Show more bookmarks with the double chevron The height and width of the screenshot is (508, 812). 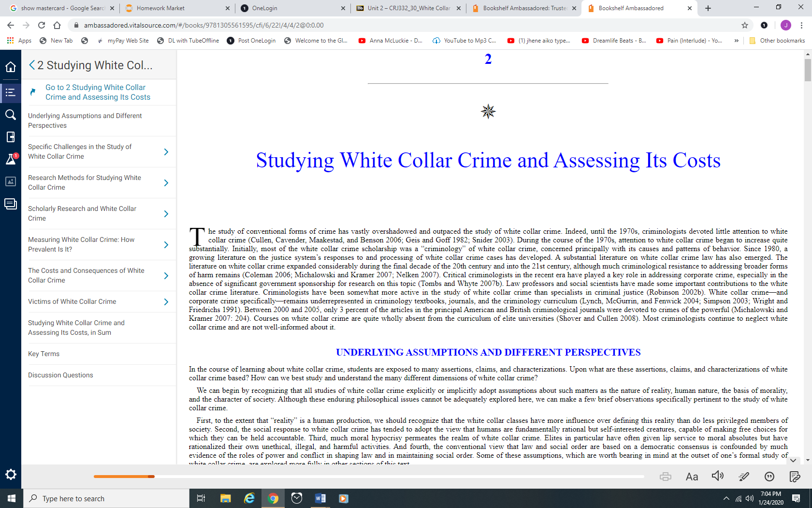click(736, 41)
